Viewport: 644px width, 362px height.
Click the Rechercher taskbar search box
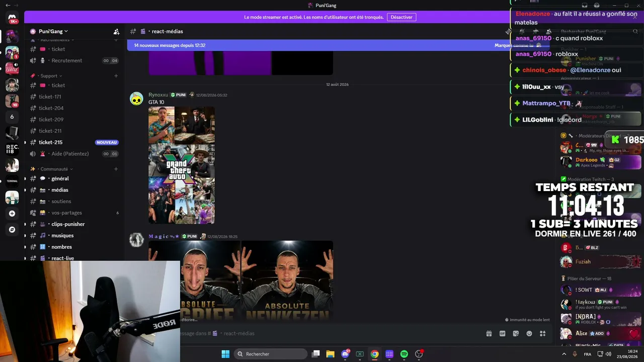271,354
